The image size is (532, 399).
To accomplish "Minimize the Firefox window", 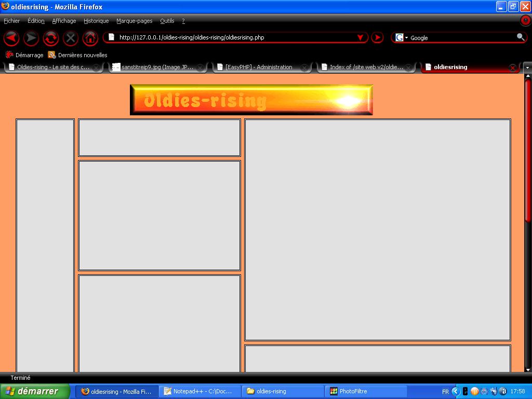I will pos(501,6).
